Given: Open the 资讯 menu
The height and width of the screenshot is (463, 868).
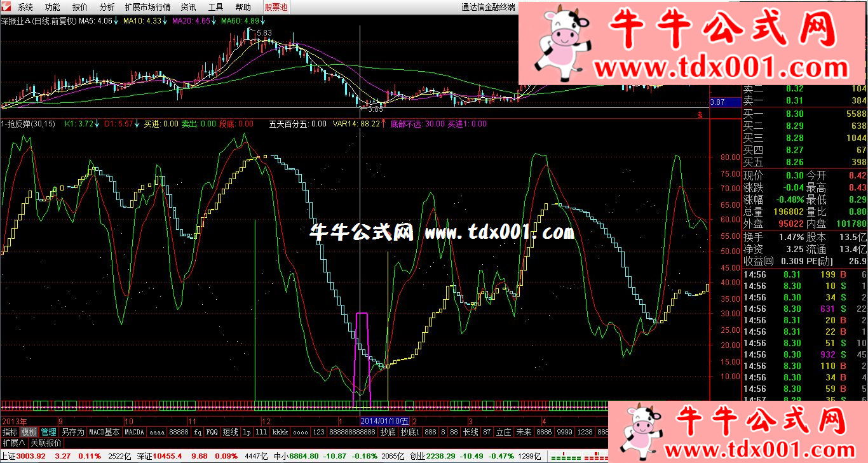Looking at the screenshot, I should point(189,8).
